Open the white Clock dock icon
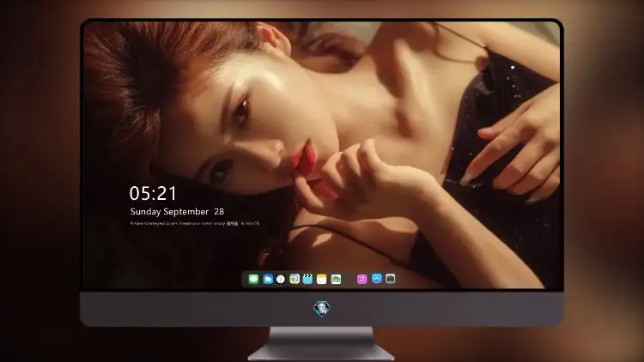The image size is (644, 362). [281, 280]
